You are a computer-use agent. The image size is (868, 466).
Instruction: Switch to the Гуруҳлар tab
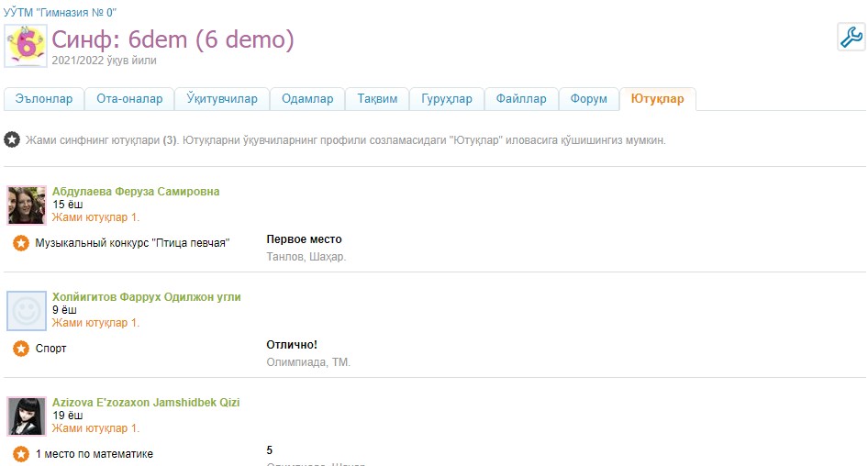(x=447, y=99)
